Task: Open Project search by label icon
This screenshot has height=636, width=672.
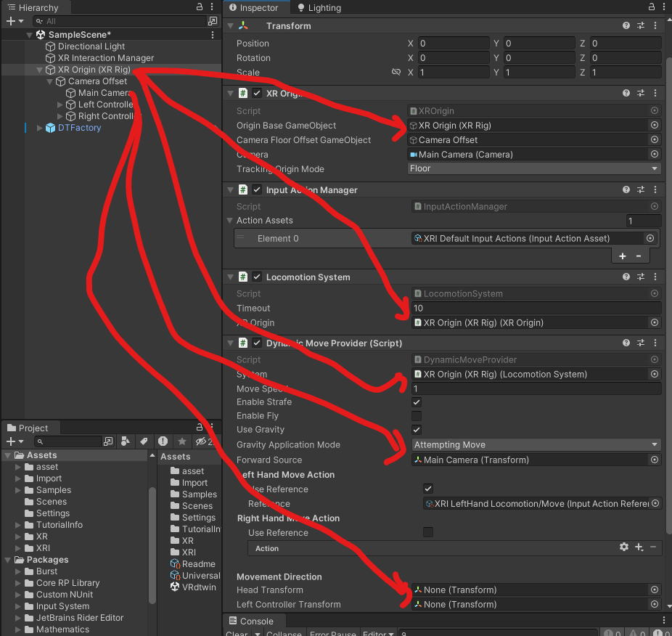Action: click(x=144, y=441)
